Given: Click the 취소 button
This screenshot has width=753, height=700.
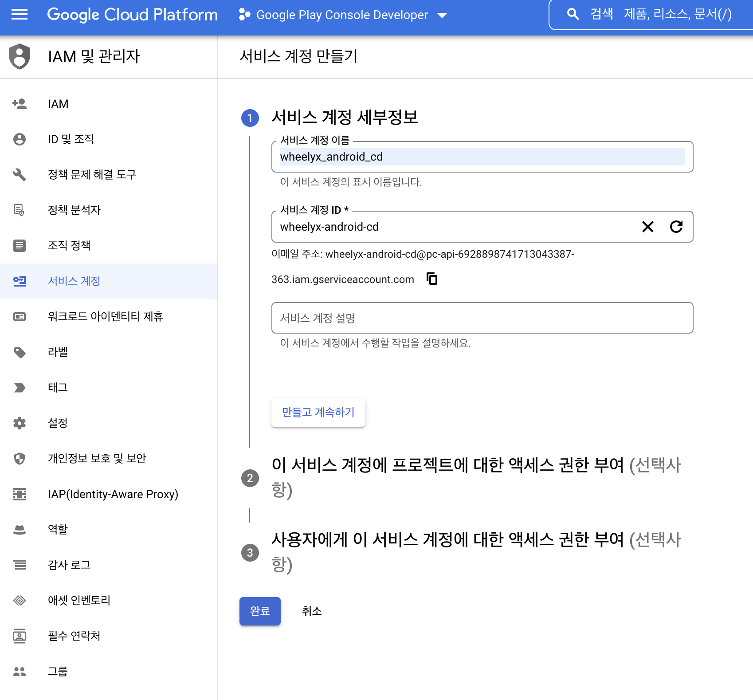Looking at the screenshot, I should point(312,611).
